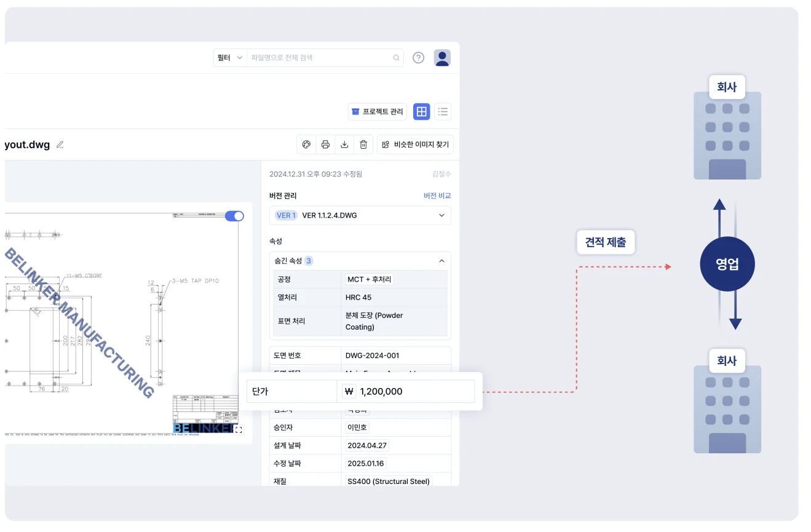Viewport: 811px width, 532px height.
Task: Expand drawing preview to fullscreen
Action: coord(239,430)
